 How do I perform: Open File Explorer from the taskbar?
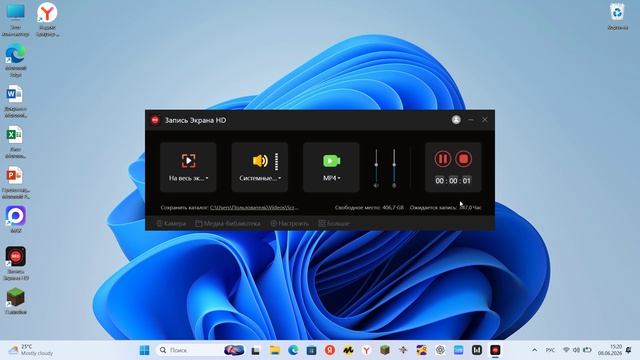(x=275, y=350)
